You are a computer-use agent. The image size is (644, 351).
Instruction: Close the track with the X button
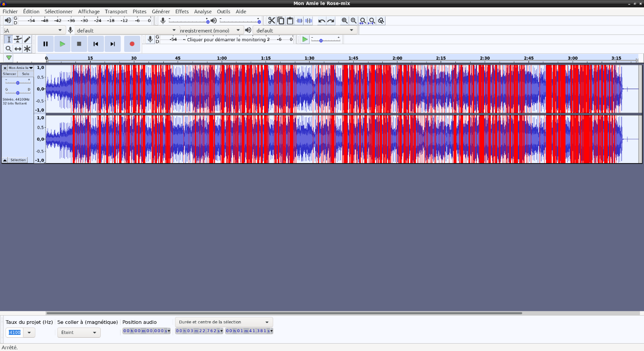[5, 68]
